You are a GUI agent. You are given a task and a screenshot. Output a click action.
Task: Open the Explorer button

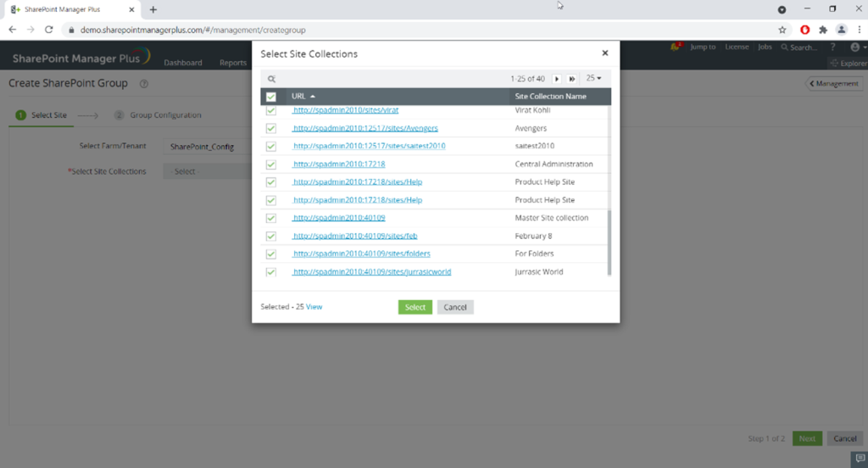pyautogui.click(x=849, y=63)
